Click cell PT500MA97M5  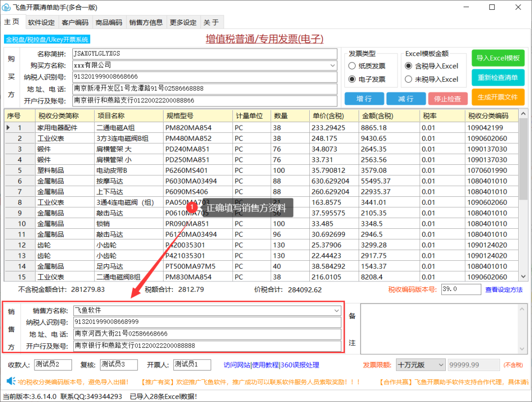pyautogui.click(x=198, y=266)
